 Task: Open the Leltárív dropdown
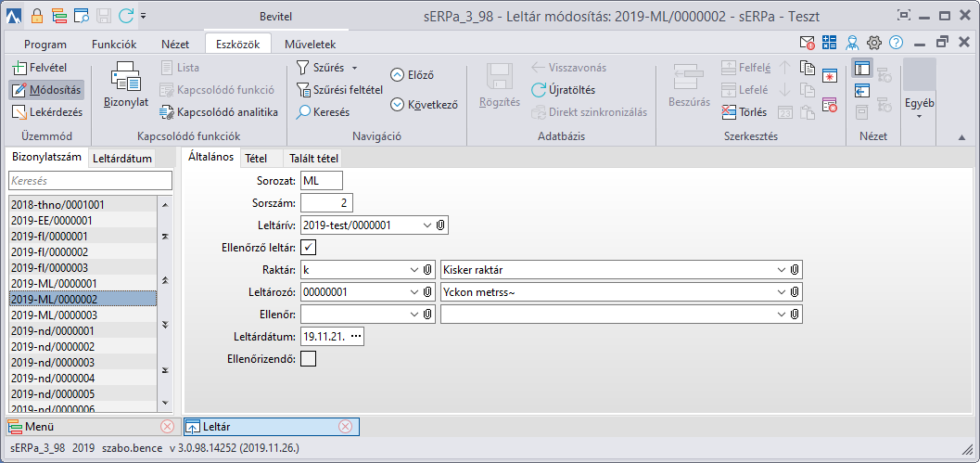[426, 225]
